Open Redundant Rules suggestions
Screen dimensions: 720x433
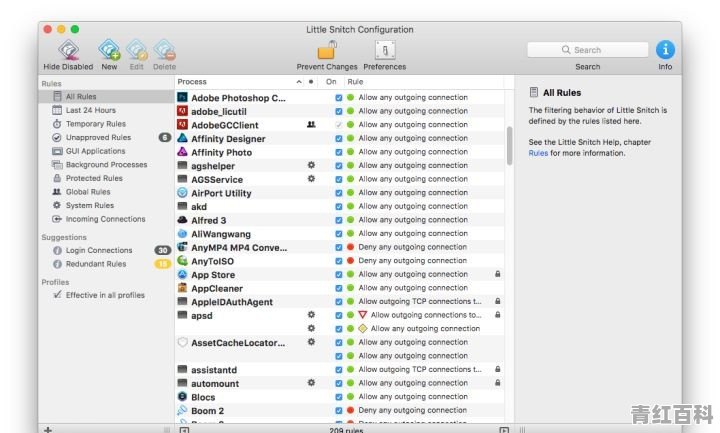[x=106, y=264]
